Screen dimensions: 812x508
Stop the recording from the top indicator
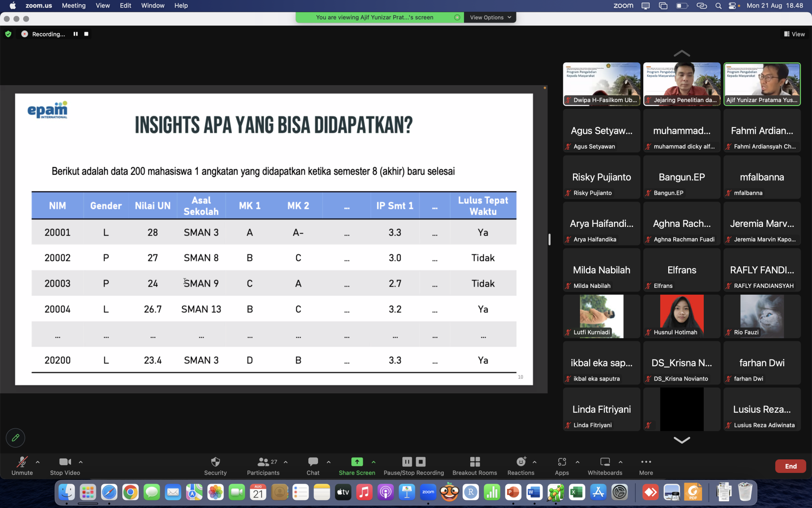pos(86,34)
